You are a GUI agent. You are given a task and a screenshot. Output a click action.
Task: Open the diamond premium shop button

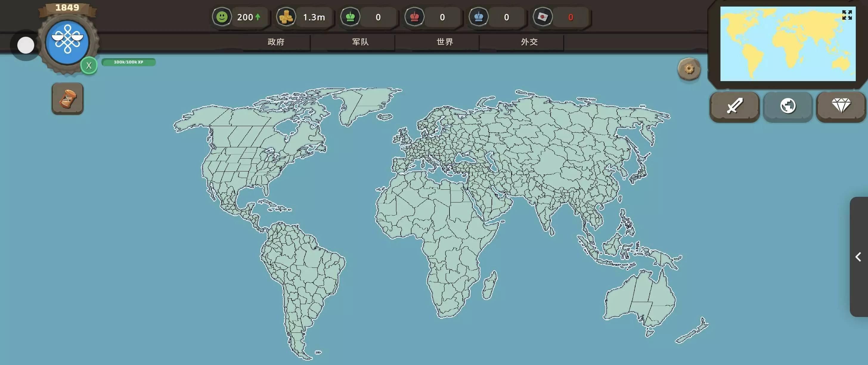pyautogui.click(x=841, y=106)
